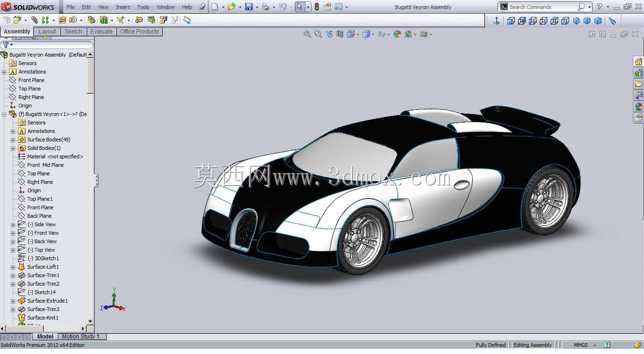
Task: Save the assembly with the floppy disk icon
Action: pyautogui.click(x=249, y=7)
